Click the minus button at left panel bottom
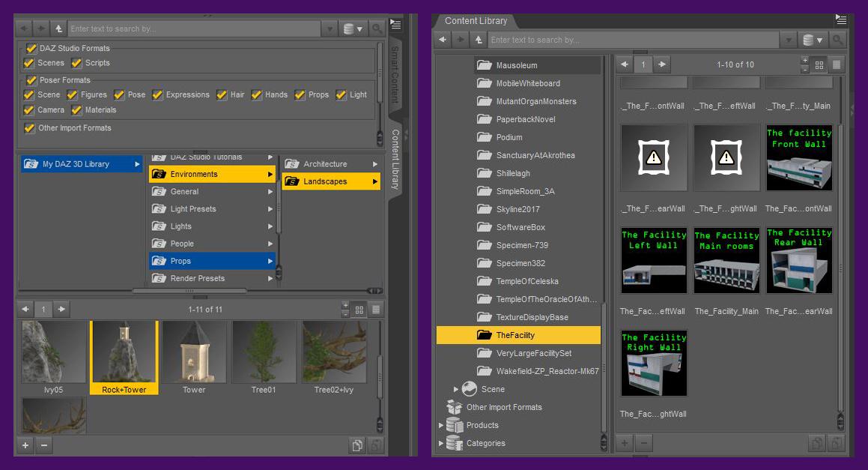This screenshot has height=470, width=868. (x=44, y=445)
